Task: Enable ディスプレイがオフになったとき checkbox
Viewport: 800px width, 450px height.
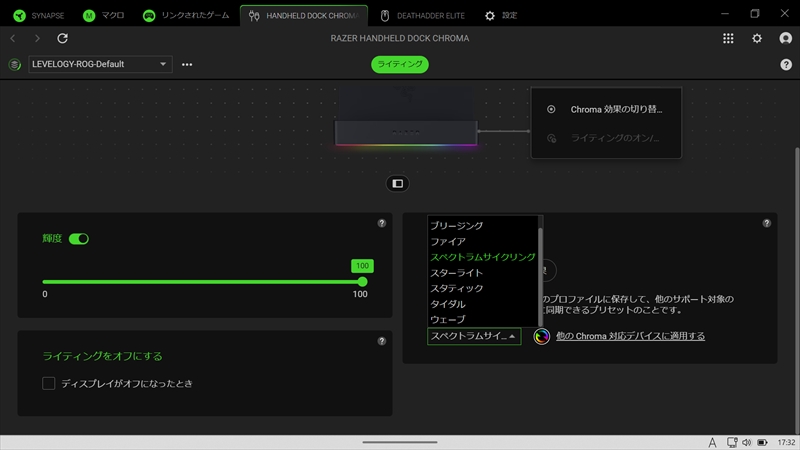Action: pyautogui.click(x=48, y=383)
